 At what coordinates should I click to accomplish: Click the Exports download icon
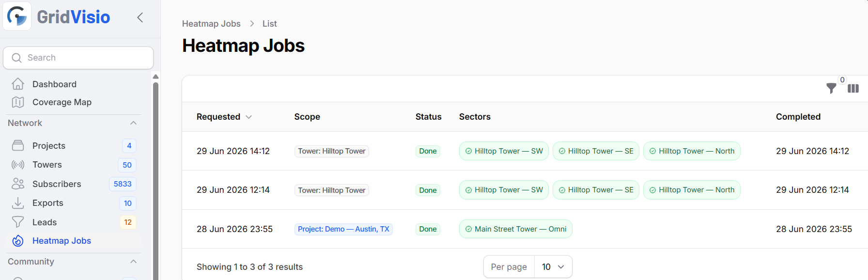(x=18, y=203)
